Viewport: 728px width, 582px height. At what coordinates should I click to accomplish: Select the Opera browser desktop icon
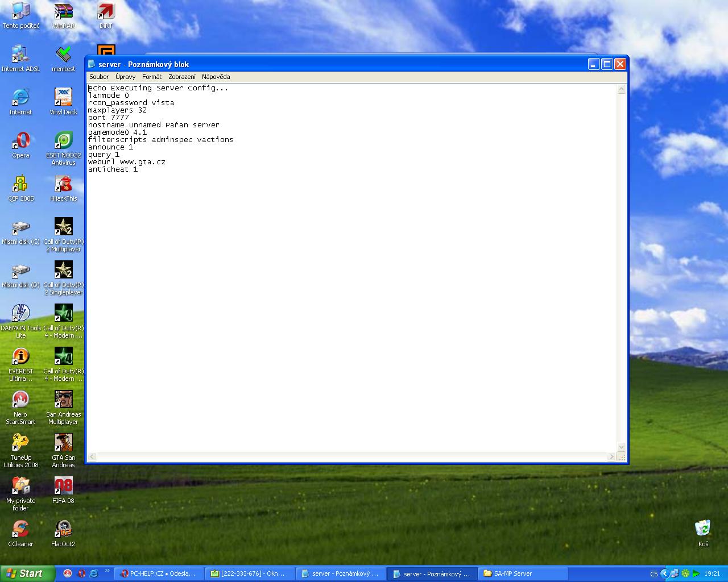coord(20,145)
